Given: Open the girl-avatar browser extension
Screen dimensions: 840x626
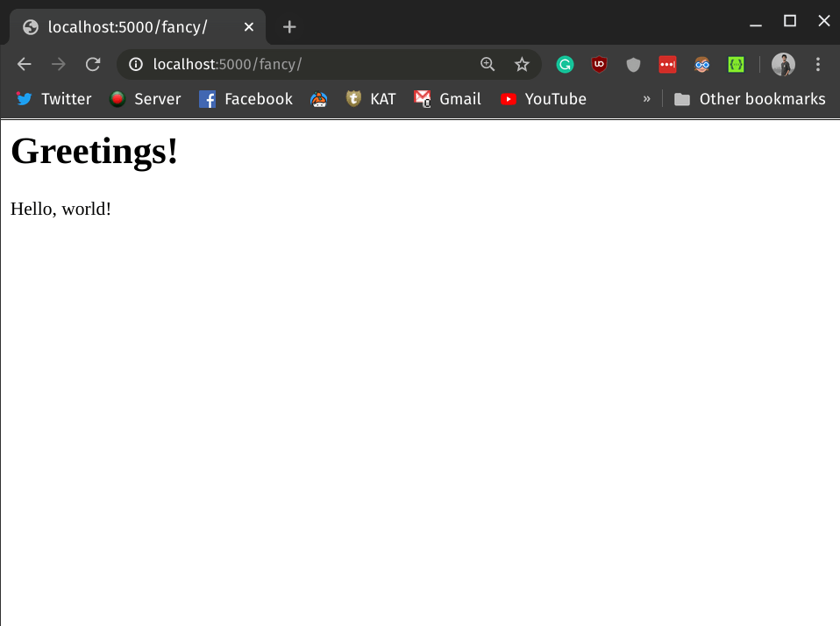Looking at the screenshot, I should (x=701, y=64).
